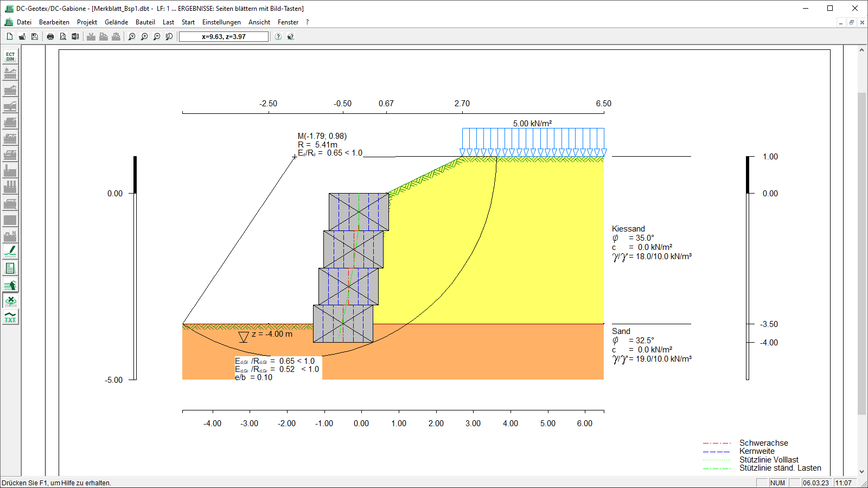The width and height of the screenshot is (868, 488).
Task: Click the save diskette icon
Action: (x=35, y=37)
